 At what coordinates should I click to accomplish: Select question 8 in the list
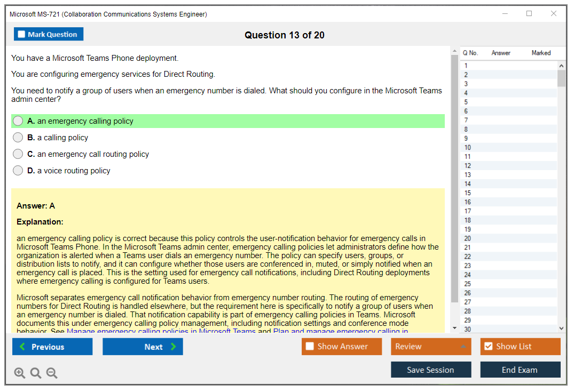coord(509,129)
